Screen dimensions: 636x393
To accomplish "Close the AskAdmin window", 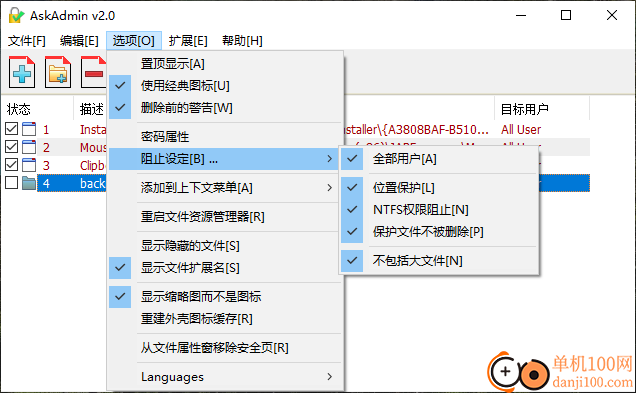I will click(612, 15).
